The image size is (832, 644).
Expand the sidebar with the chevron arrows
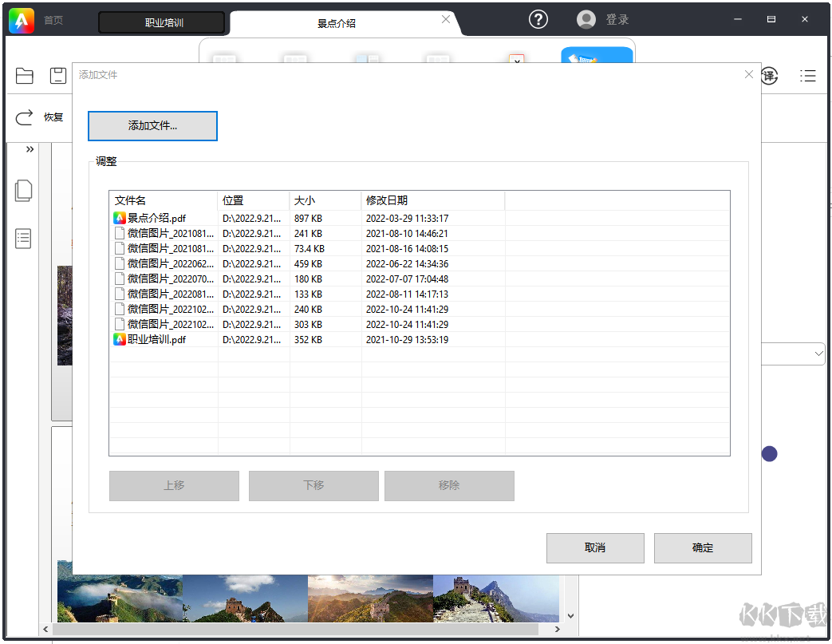click(29, 148)
